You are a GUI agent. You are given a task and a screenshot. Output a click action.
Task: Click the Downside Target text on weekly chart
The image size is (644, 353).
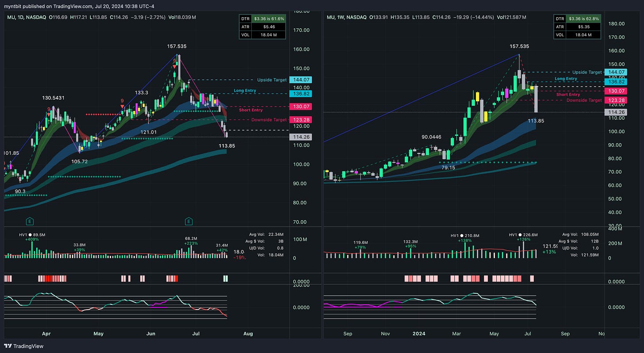point(584,100)
